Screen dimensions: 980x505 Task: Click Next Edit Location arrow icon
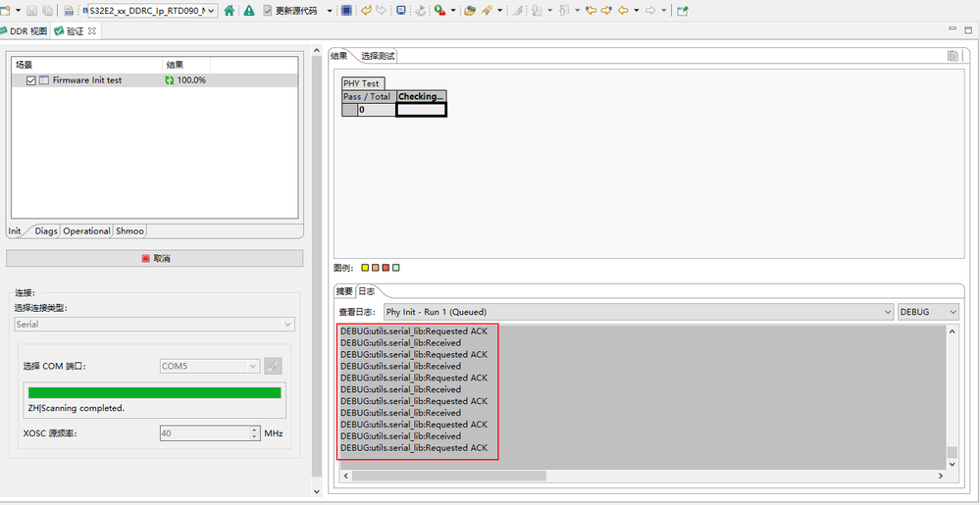point(606,11)
